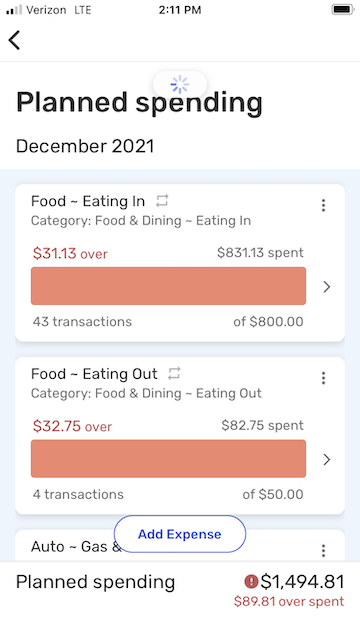The image size is (360, 640).
Task: Select the Eating Out progress bar
Action: pos(168,458)
